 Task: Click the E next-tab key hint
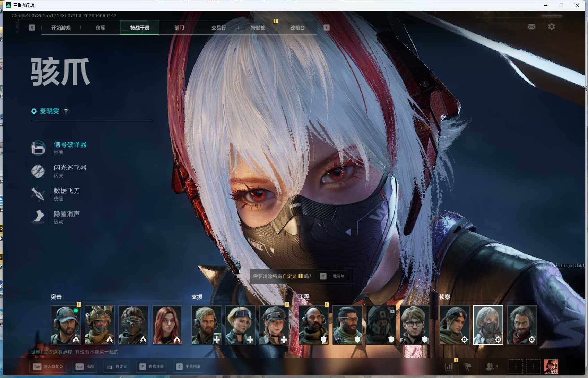point(326,27)
